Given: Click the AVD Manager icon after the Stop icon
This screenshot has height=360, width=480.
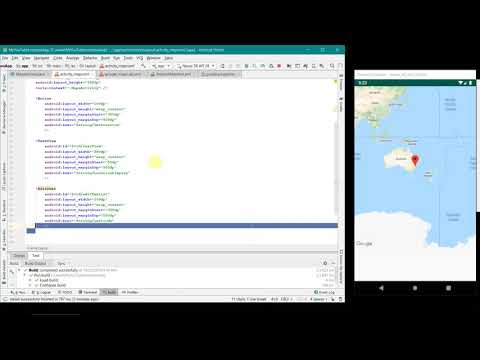Looking at the screenshot, I should click(x=289, y=66).
